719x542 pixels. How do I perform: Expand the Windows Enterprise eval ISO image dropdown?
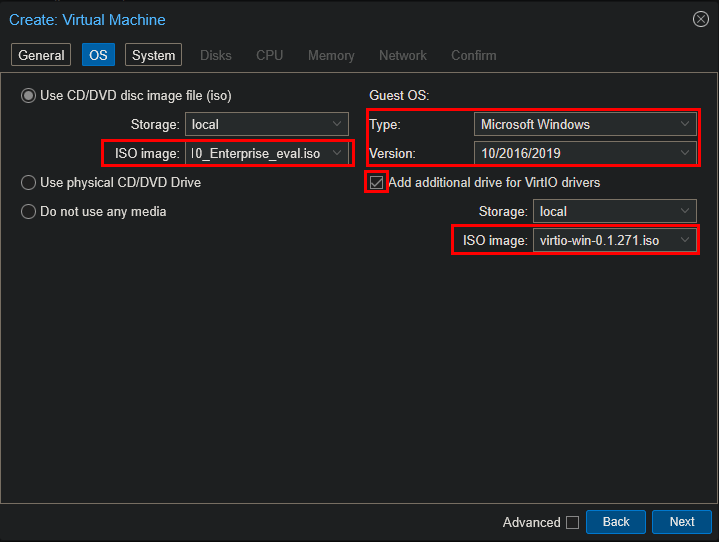point(337,154)
